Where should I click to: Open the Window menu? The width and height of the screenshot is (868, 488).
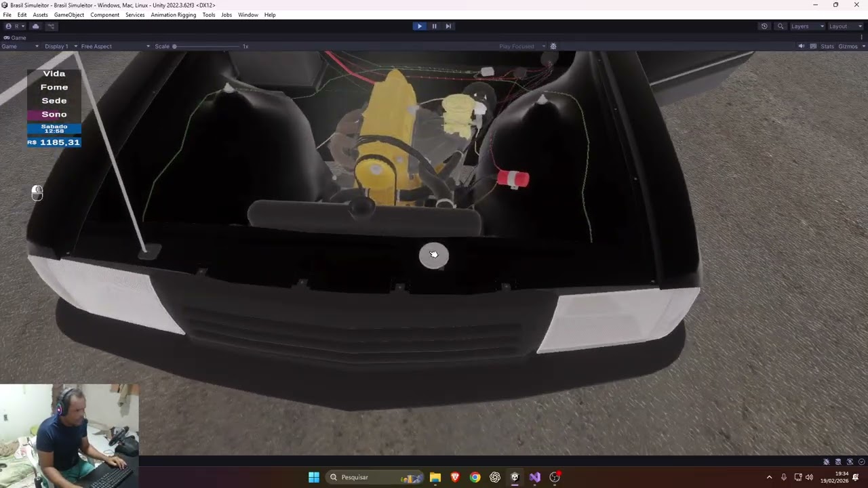click(248, 15)
